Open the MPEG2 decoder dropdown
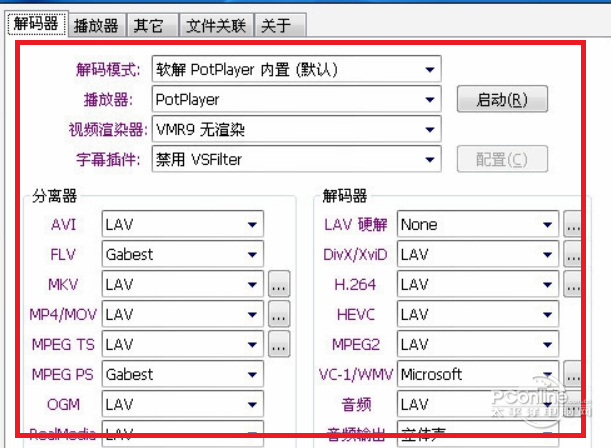611x448 pixels. [x=478, y=344]
